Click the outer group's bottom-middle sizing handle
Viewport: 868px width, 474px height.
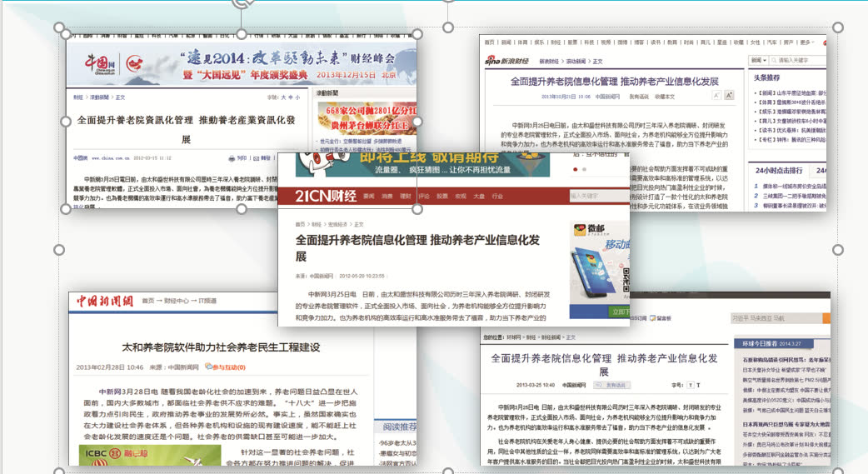point(448,472)
